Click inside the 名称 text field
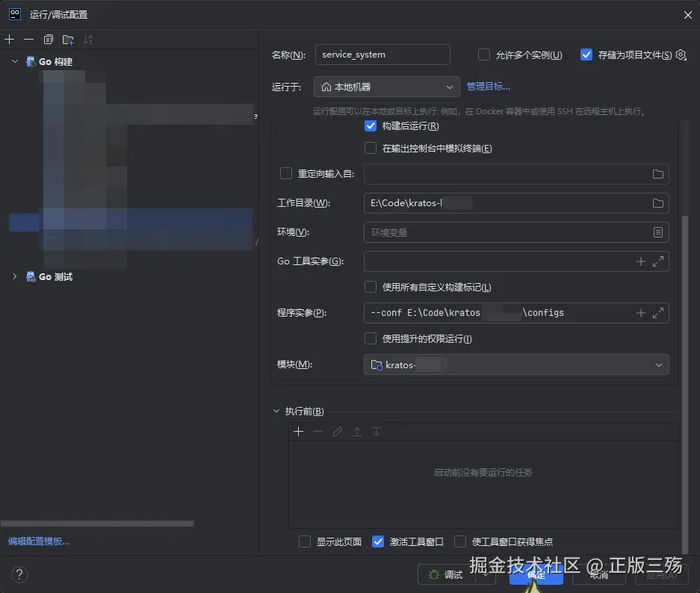The image size is (700, 593). tap(382, 54)
